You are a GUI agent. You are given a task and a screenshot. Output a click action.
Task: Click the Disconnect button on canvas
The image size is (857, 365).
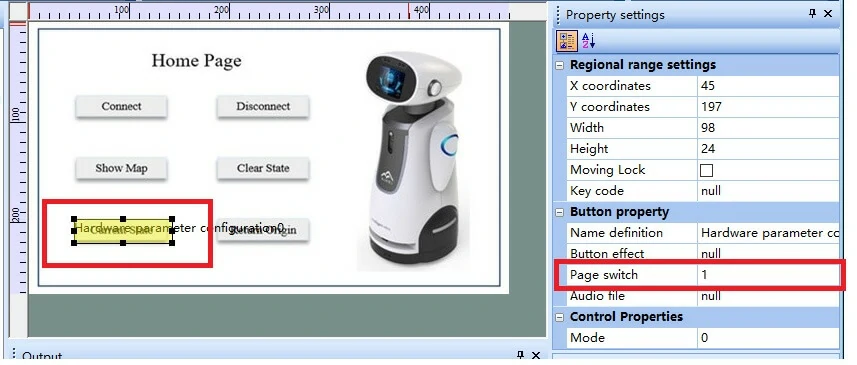pyautogui.click(x=263, y=107)
